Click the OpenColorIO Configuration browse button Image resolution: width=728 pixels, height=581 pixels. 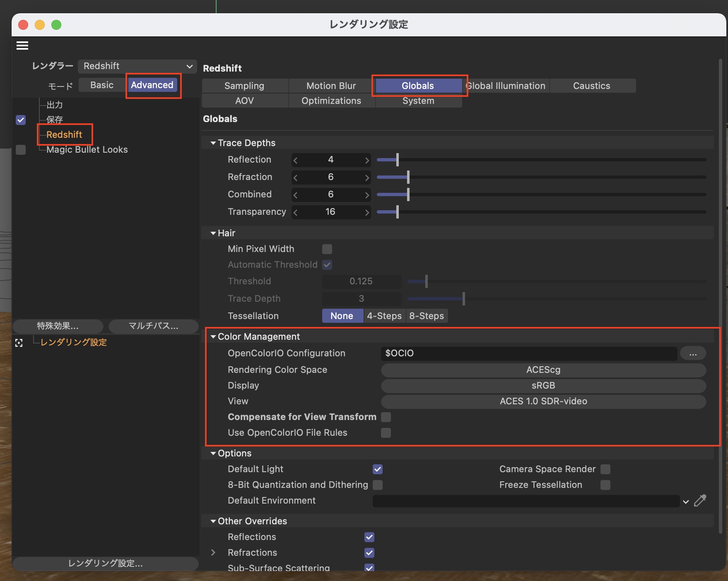click(693, 353)
